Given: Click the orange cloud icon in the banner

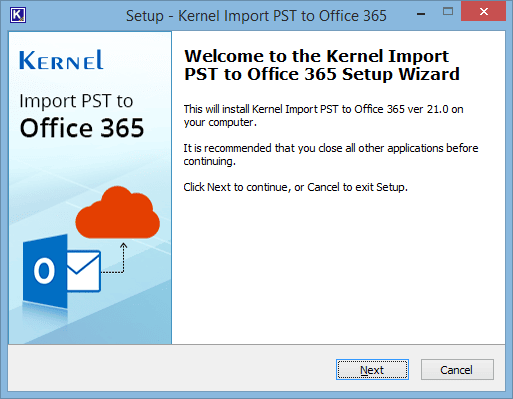Looking at the screenshot, I should 117,213.
